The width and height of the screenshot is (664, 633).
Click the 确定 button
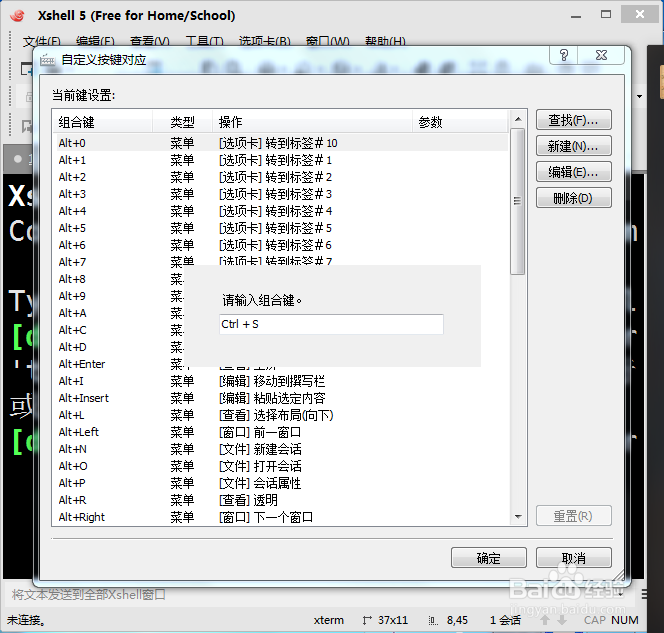(489, 558)
